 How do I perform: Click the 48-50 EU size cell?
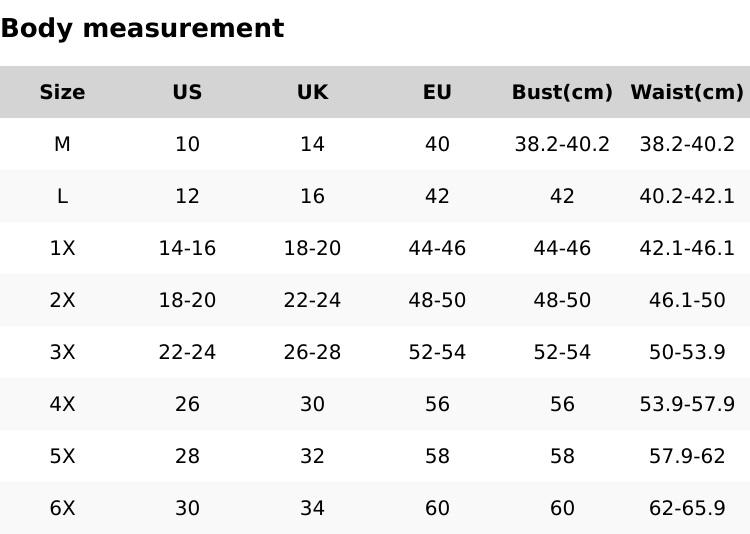(437, 300)
